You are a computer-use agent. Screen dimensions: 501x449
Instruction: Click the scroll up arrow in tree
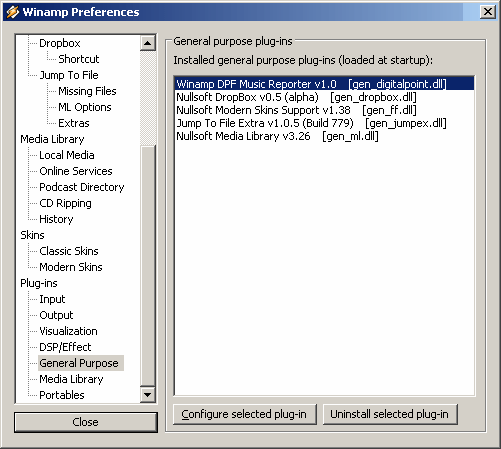148,43
